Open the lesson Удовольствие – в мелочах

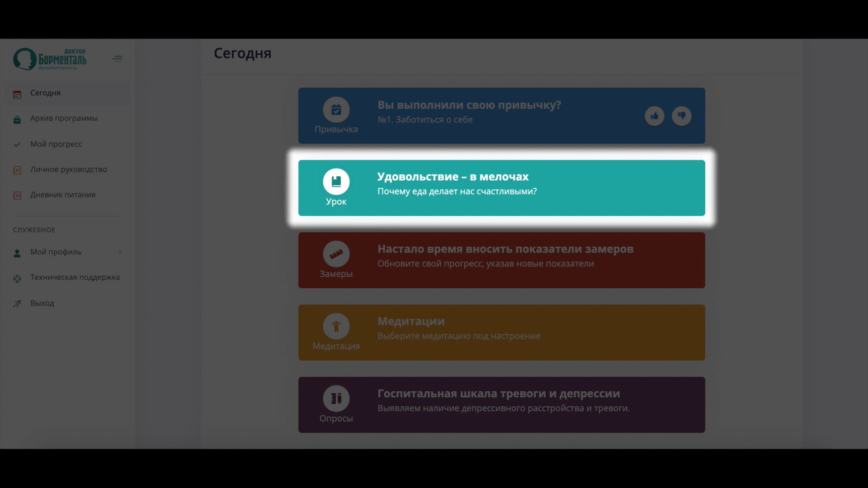point(453,177)
